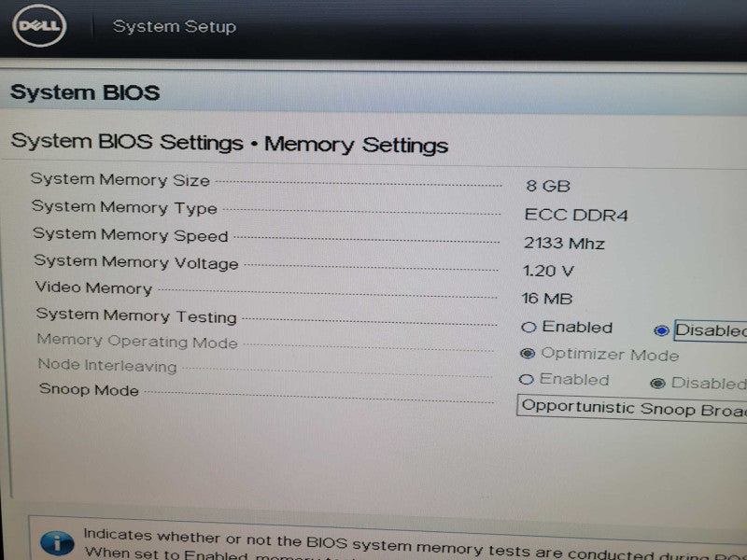Click the Dell logo icon
The image size is (747, 560).
[39, 25]
